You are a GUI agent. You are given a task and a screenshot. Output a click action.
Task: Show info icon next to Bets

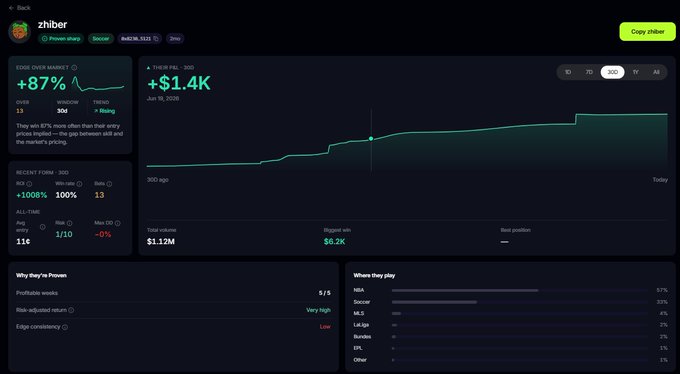point(109,184)
